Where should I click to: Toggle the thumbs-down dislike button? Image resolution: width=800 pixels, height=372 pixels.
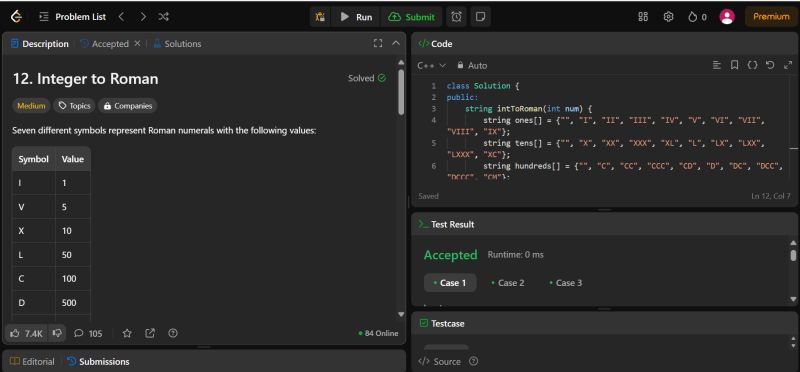tap(57, 333)
